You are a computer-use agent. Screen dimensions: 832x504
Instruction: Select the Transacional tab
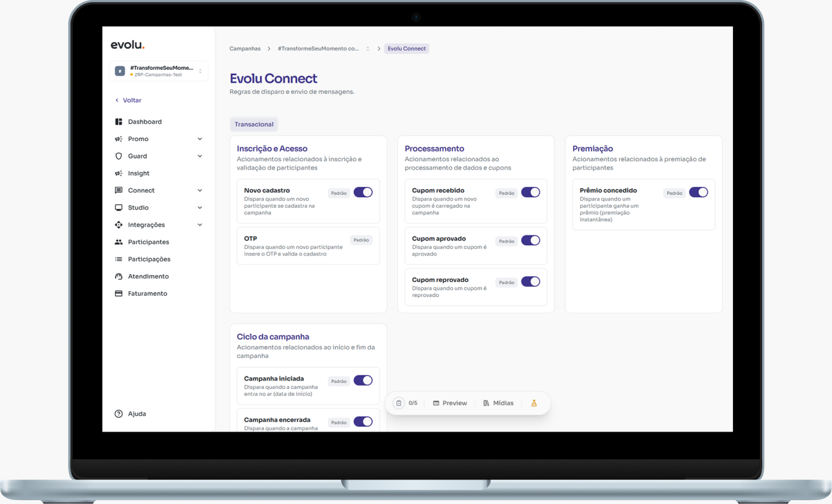[254, 124]
